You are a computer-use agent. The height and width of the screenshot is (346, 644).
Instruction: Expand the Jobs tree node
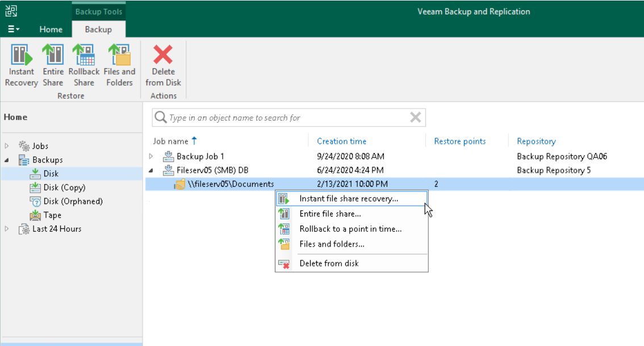tap(7, 146)
